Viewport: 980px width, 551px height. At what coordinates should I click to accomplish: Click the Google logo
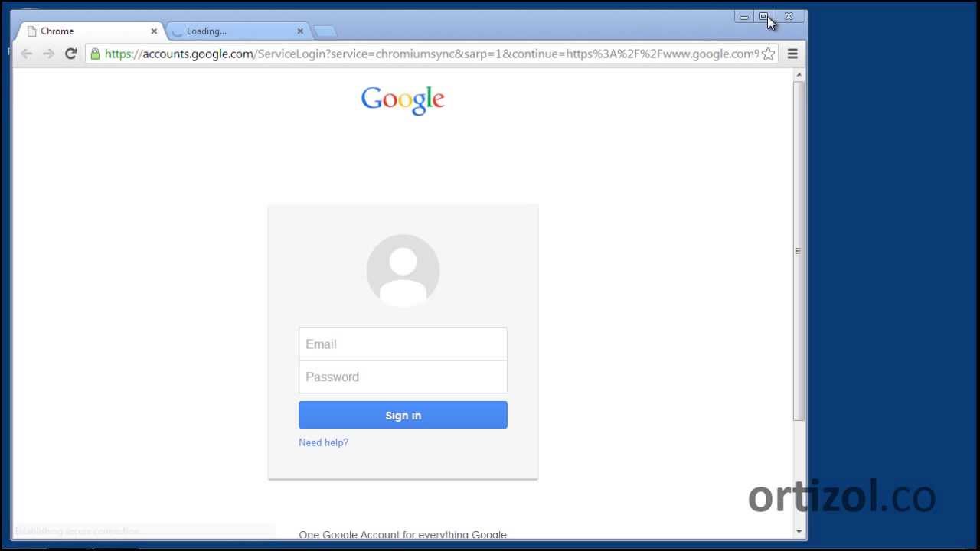click(403, 99)
